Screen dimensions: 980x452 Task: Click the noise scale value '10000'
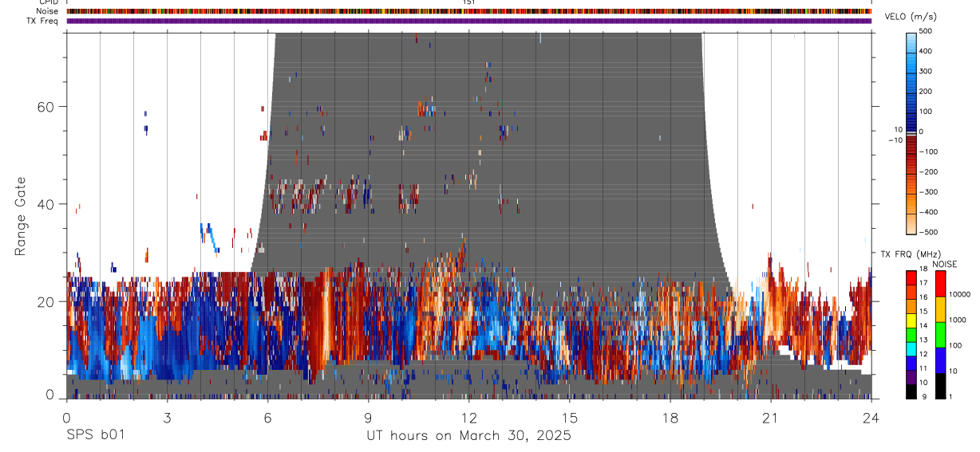tap(960, 294)
